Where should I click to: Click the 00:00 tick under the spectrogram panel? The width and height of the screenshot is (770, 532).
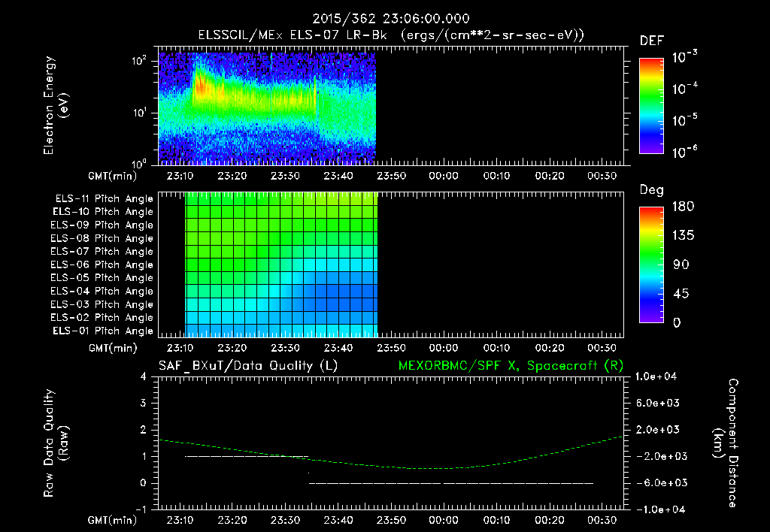click(444, 176)
